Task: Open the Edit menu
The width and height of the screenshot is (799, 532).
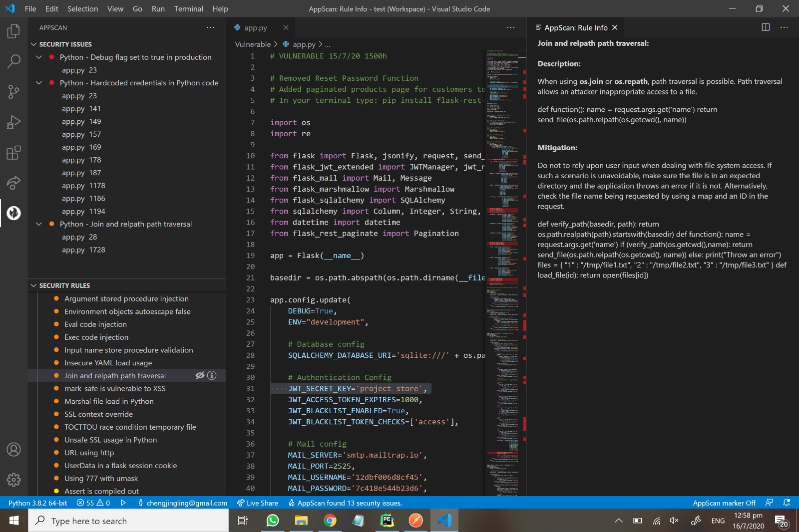Action: click(52, 8)
